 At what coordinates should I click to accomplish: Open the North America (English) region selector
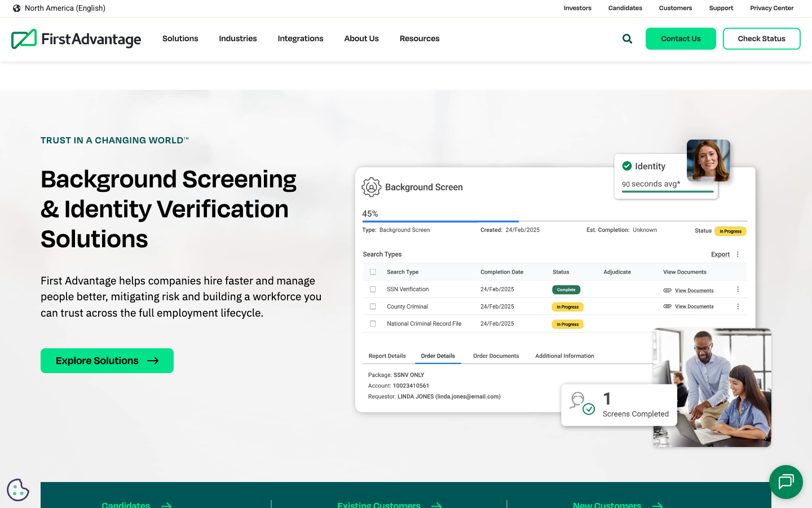(x=59, y=8)
